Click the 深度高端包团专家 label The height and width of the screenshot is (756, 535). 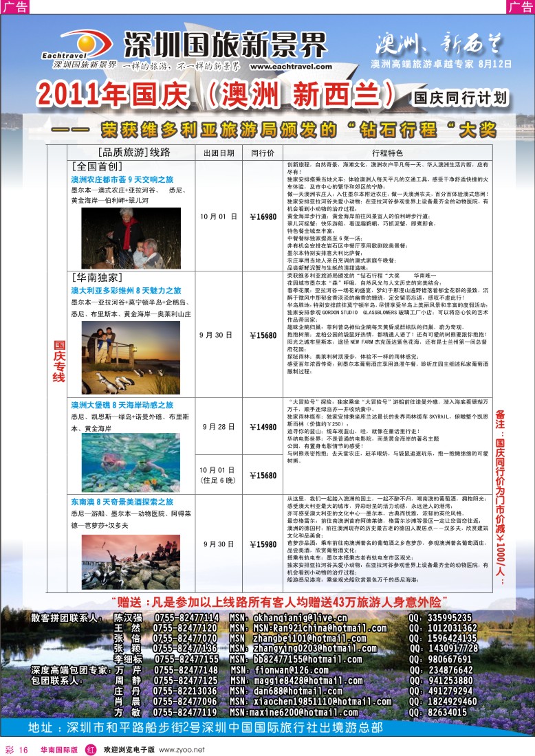click(71, 670)
